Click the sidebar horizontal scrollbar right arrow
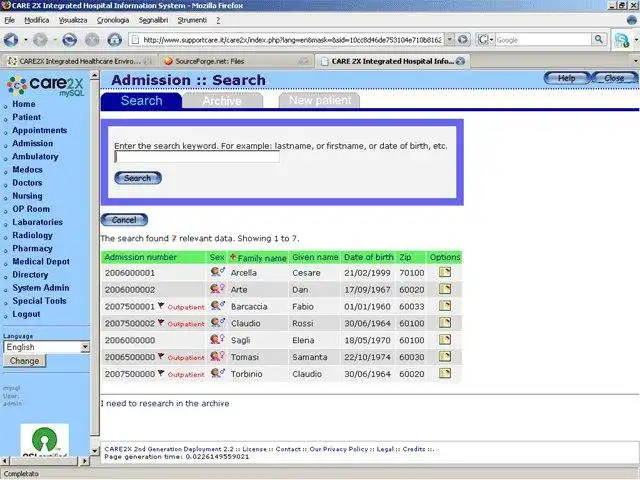Viewport: 640px width, 480px height. point(84,461)
